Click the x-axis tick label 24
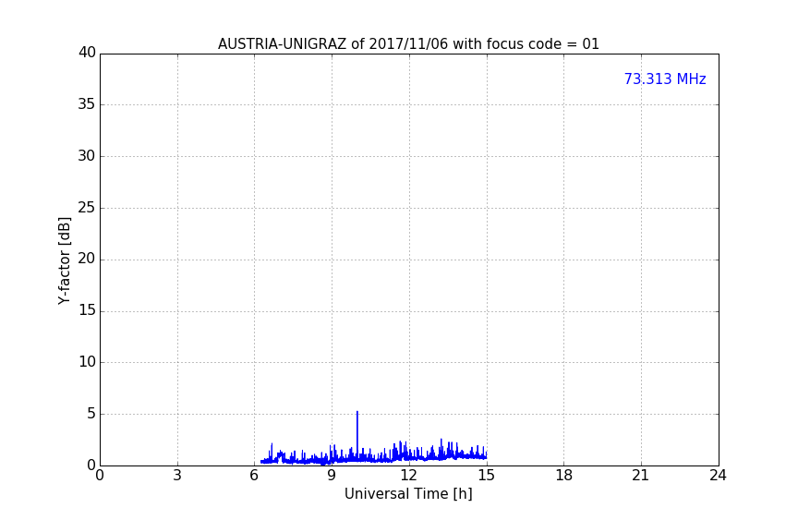The image size is (798, 532). click(718, 476)
